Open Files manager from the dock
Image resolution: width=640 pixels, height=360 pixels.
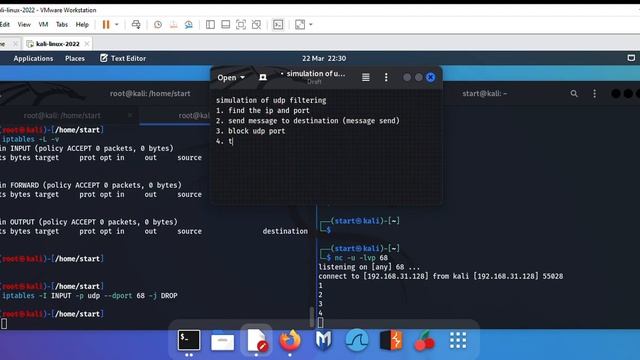(222, 341)
